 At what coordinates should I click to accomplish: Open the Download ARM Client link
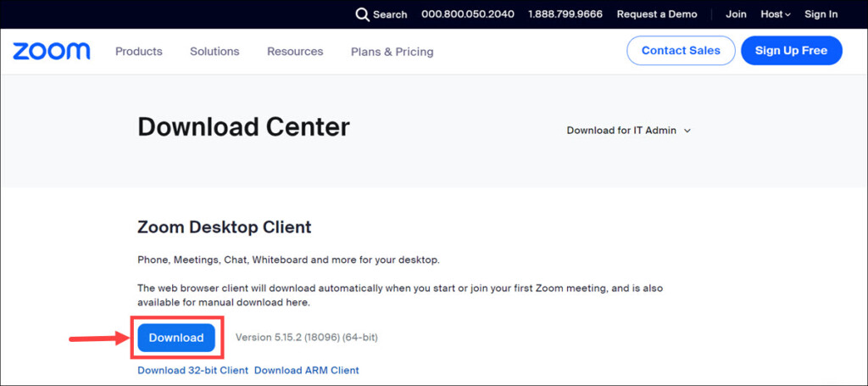pyautogui.click(x=307, y=371)
